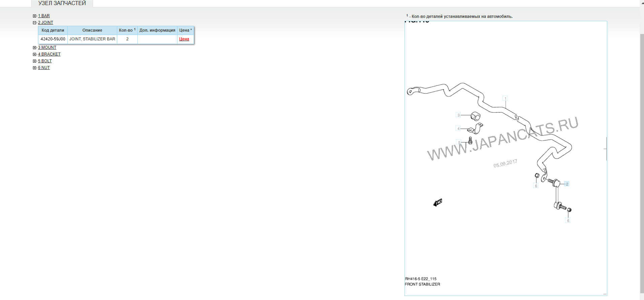Screen dimensions: 644x300
Task: Select the УЗЕЛ ЗАПЧАСТЕЙ tab
Action: click(x=62, y=3)
